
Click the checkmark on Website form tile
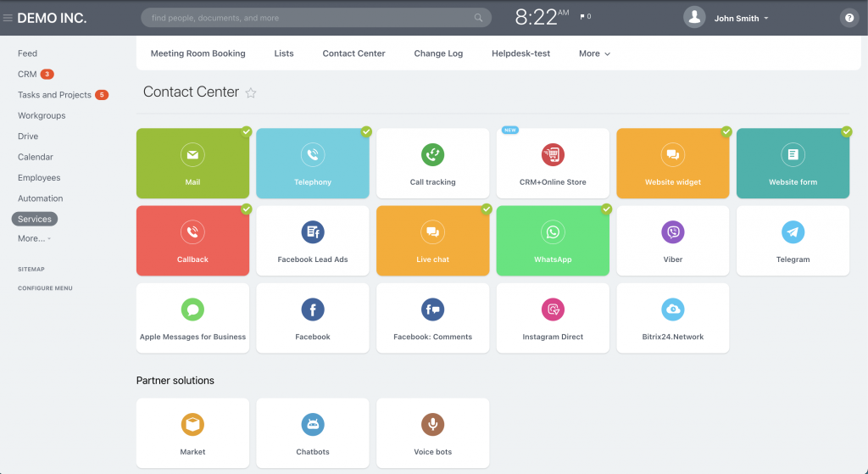[x=847, y=131]
